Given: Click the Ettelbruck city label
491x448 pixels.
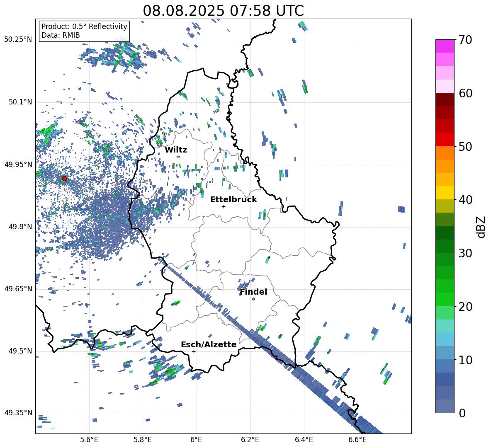Looking at the screenshot, I should coord(233,200).
